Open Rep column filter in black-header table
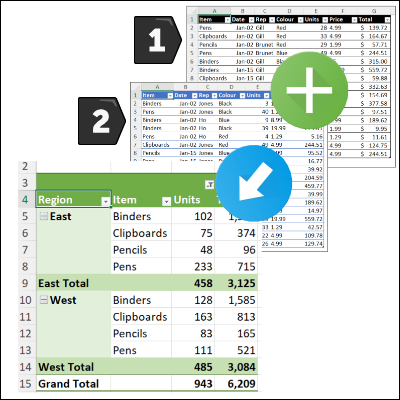The width and height of the screenshot is (400, 400). 272,20
